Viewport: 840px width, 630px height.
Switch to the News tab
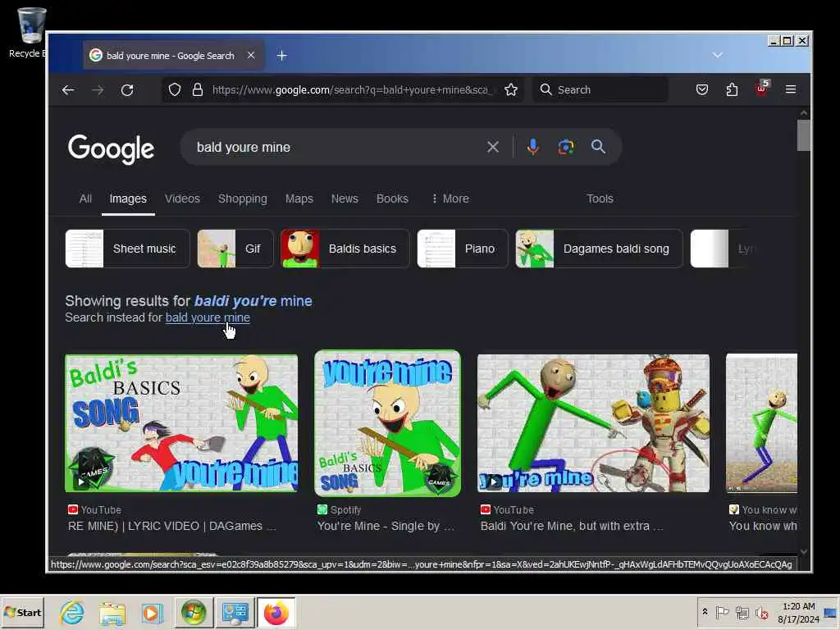pyautogui.click(x=345, y=199)
